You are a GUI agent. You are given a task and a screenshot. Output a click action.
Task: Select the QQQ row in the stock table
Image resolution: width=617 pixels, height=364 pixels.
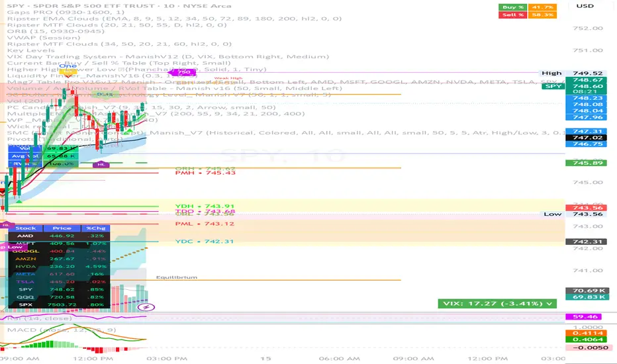coord(59,297)
